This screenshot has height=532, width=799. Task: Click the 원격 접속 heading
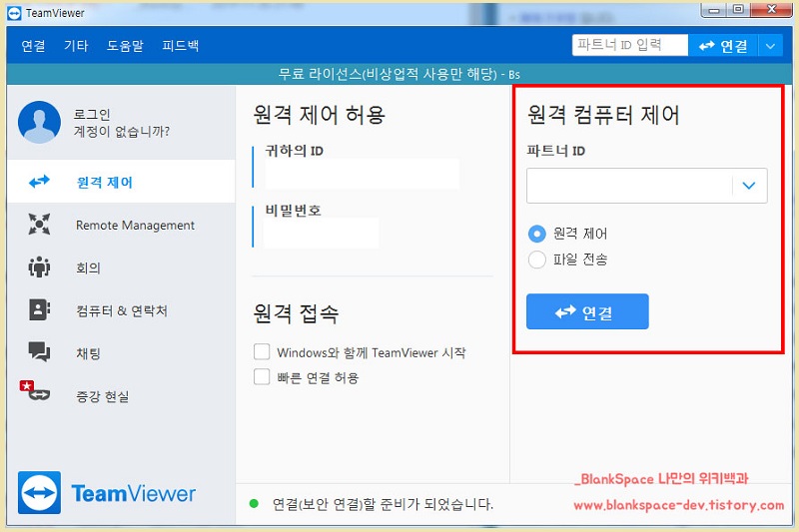click(x=296, y=313)
